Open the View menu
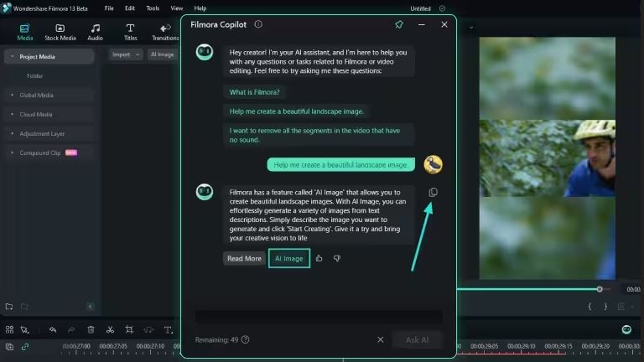Image resolution: width=644 pixels, height=362 pixels. point(177,8)
